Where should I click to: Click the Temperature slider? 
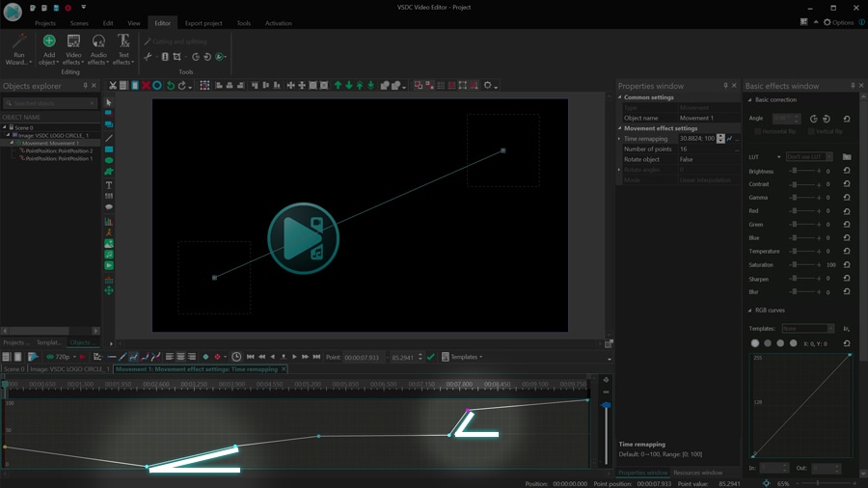click(x=805, y=251)
